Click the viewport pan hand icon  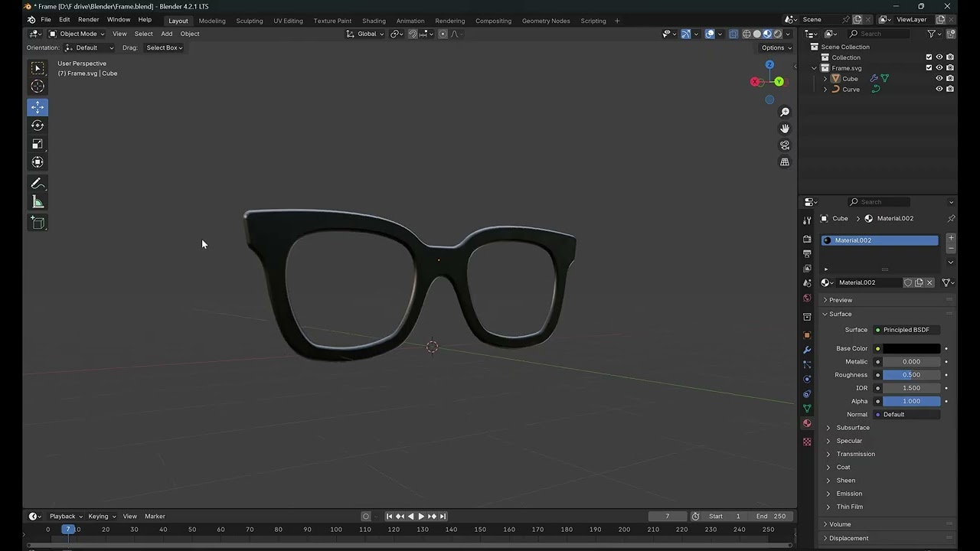[785, 129]
